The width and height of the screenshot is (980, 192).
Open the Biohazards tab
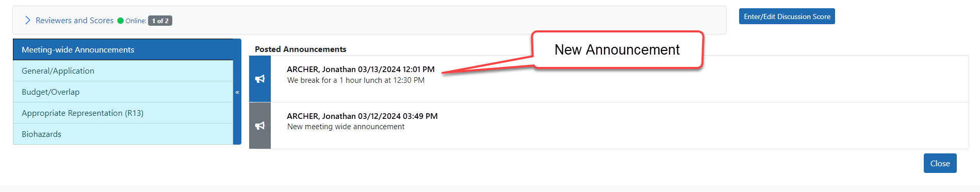pos(123,134)
